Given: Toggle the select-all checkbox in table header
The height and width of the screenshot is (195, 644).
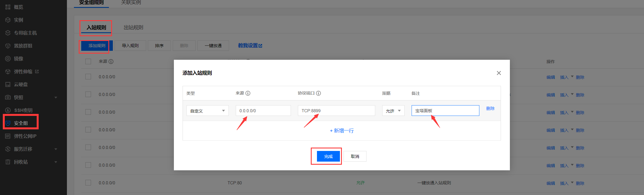Looking at the screenshot, I should pos(88,61).
